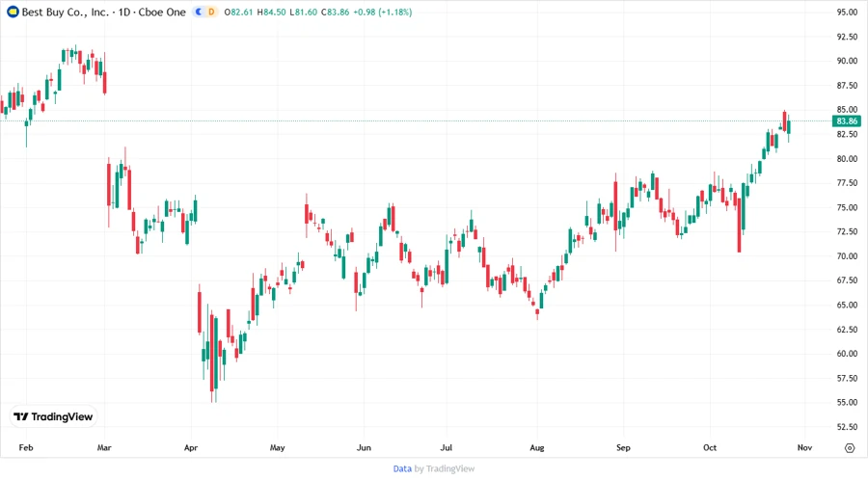Click the 'Apr' time axis label

click(191, 447)
